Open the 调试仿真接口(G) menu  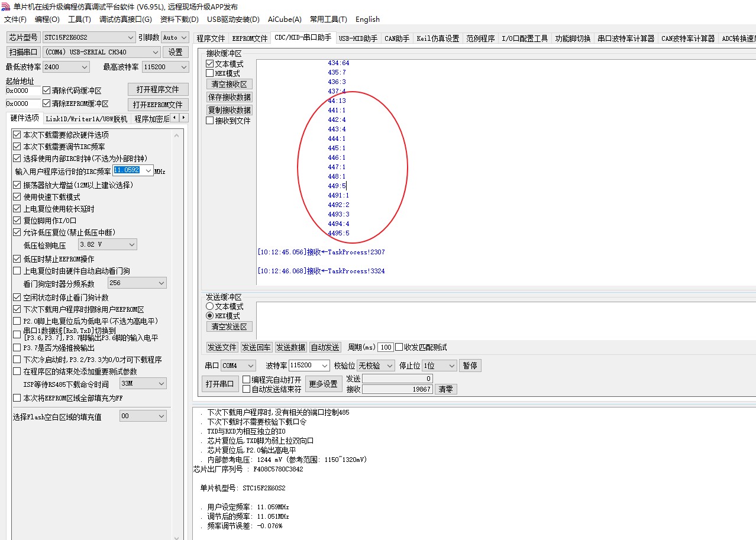tap(125, 20)
